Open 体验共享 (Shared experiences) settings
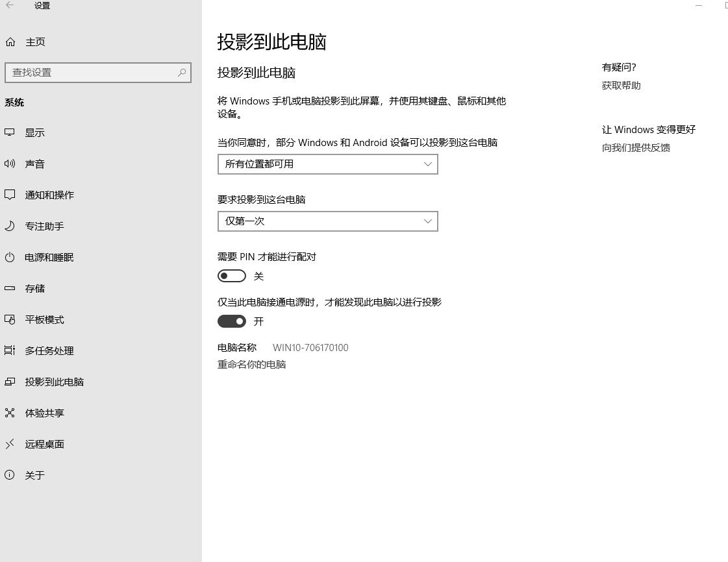The height and width of the screenshot is (562, 728). pos(44,413)
